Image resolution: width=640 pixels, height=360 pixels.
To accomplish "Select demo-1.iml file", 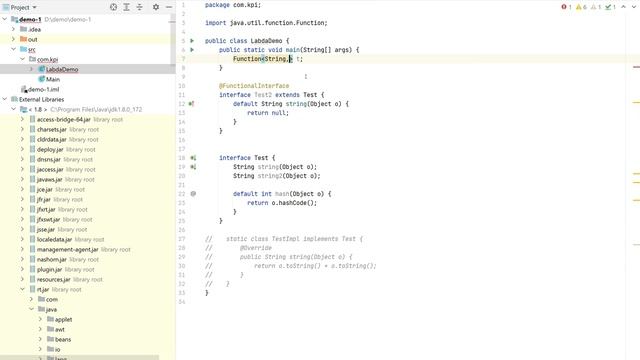I will [x=43, y=89].
